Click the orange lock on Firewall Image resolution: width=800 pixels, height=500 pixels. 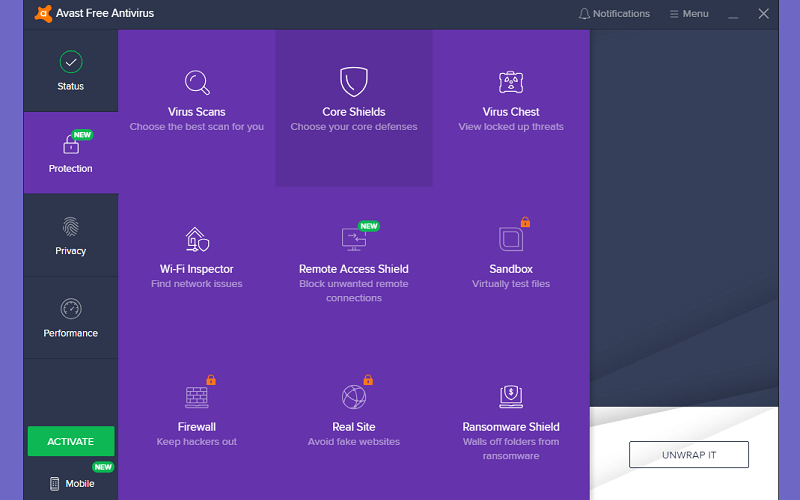click(211, 380)
